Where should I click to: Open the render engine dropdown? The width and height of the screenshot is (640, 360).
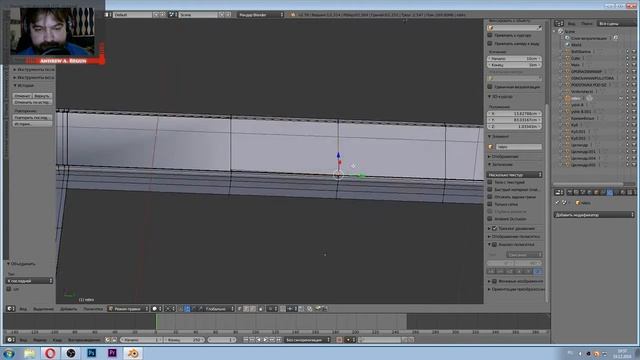click(x=260, y=15)
